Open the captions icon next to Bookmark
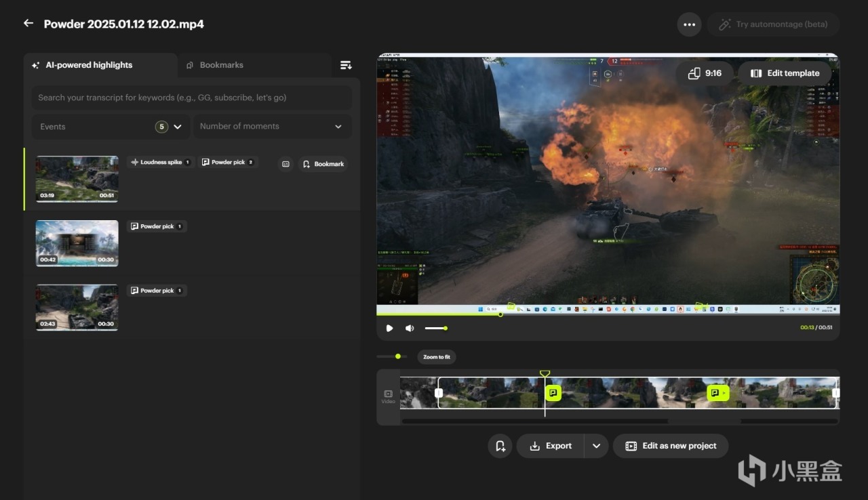This screenshot has height=500, width=868. click(285, 164)
